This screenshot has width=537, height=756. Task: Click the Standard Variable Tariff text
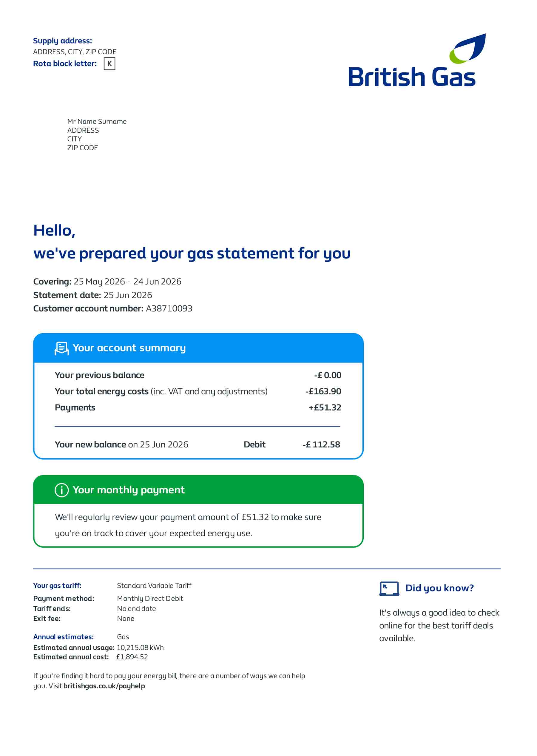(154, 585)
